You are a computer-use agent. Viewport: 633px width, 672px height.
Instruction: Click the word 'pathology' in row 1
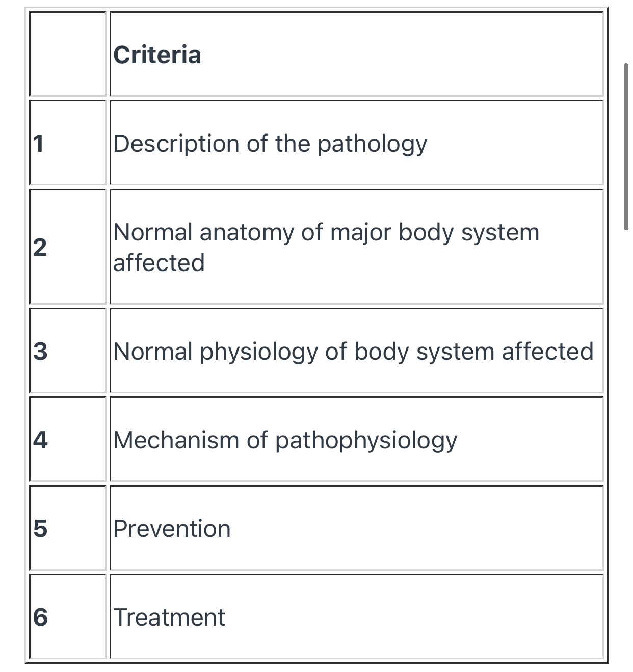pyautogui.click(x=372, y=144)
